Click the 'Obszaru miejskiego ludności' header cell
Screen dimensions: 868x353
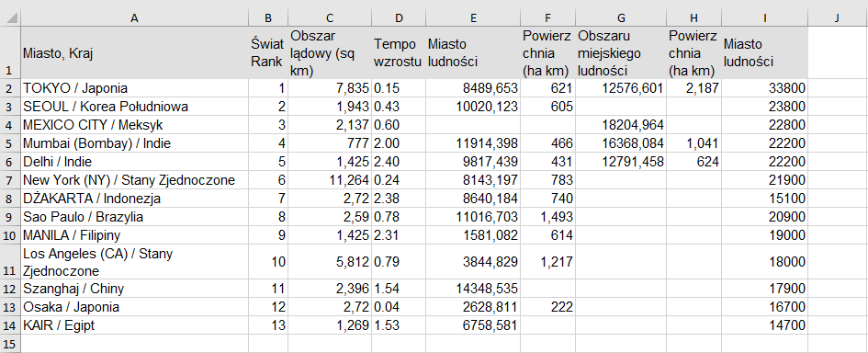(x=621, y=52)
